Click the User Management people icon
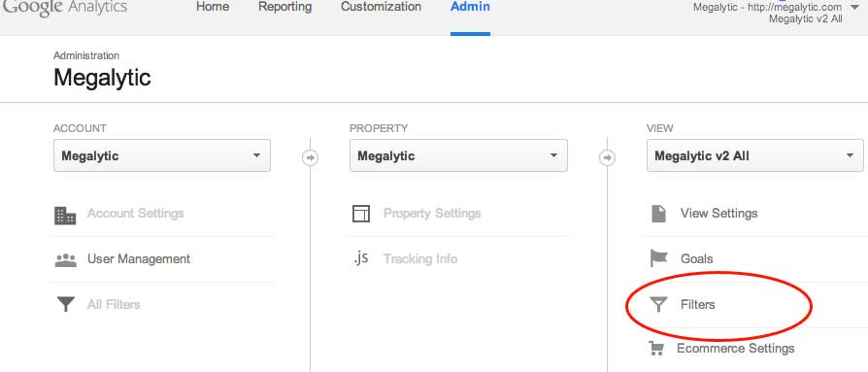Viewport: 868px width, 372px height. coord(66,260)
